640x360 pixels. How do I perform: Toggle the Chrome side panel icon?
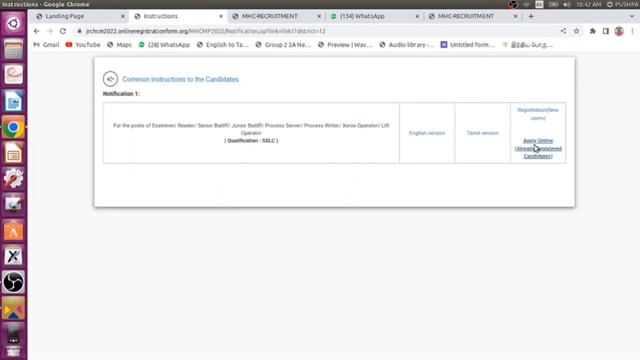point(606,31)
